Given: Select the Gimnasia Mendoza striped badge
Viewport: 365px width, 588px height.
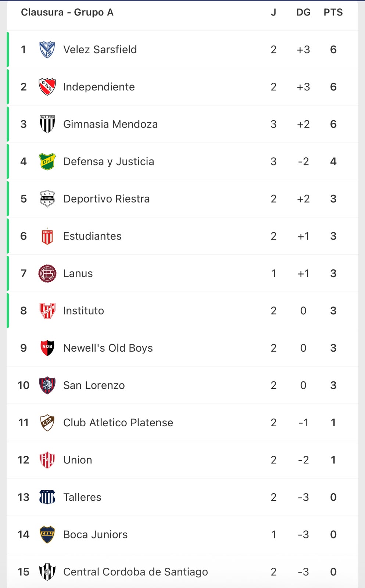Looking at the screenshot, I should point(47,124).
